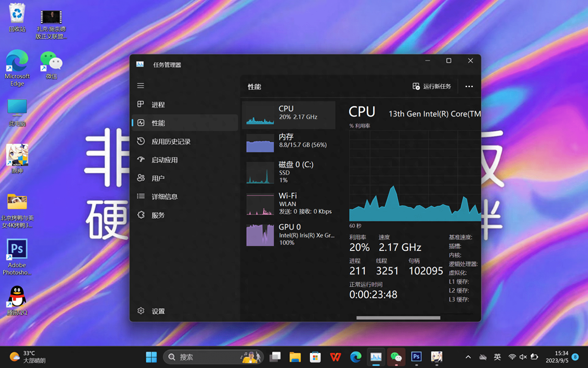The height and width of the screenshot is (368, 588).
Task: Open Task Manager Settings (设置)
Action: click(158, 311)
